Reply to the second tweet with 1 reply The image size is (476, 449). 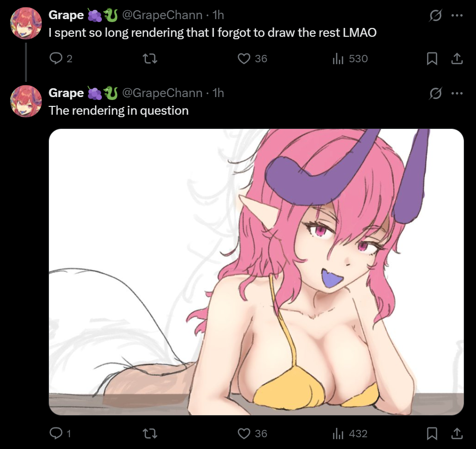[60, 433]
